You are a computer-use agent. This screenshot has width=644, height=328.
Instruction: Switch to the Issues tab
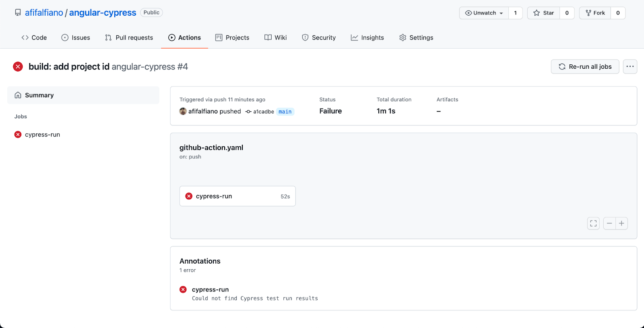pos(76,37)
